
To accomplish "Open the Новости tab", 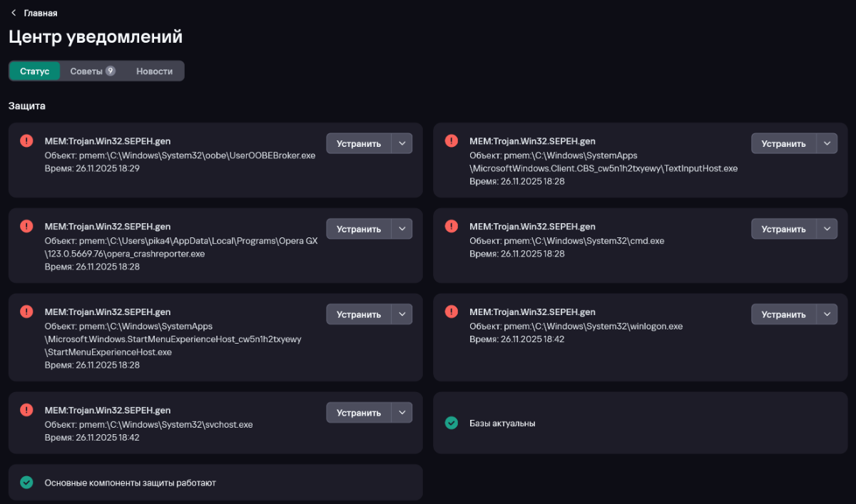I will pos(154,71).
